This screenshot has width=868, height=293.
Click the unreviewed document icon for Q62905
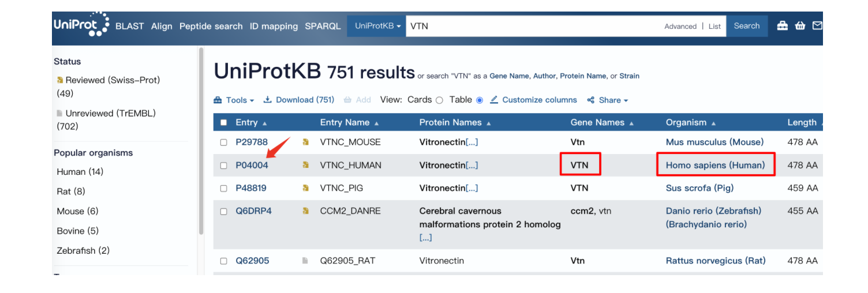click(305, 261)
